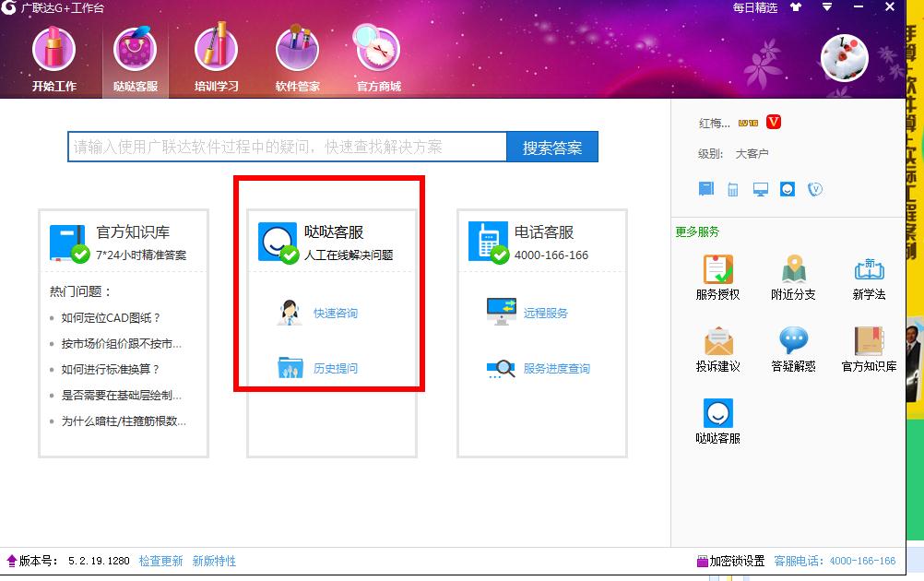Expand the title bar dropdown triangle menu
Image resolution: width=924 pixels, height=581 pixels.
pyautogui.click(x=827, y=7)
